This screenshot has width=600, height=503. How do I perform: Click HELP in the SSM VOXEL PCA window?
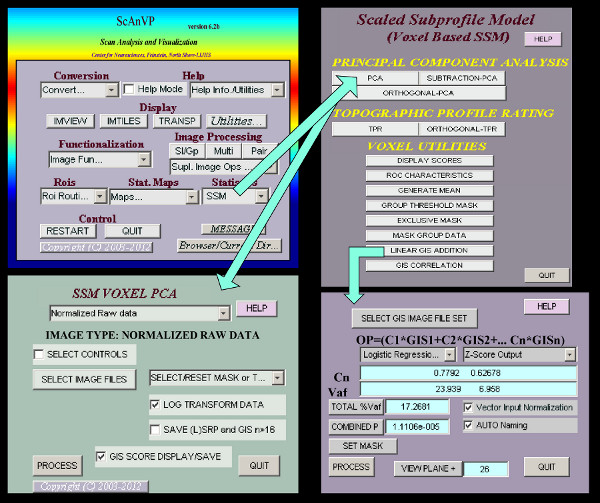pyautogui.click(x=256, y=308)
